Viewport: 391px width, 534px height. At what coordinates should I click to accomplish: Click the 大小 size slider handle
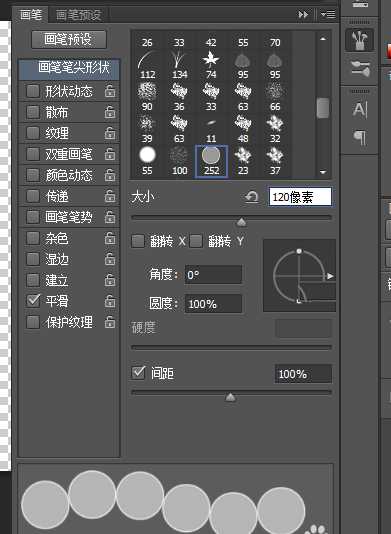click(241, 222)
